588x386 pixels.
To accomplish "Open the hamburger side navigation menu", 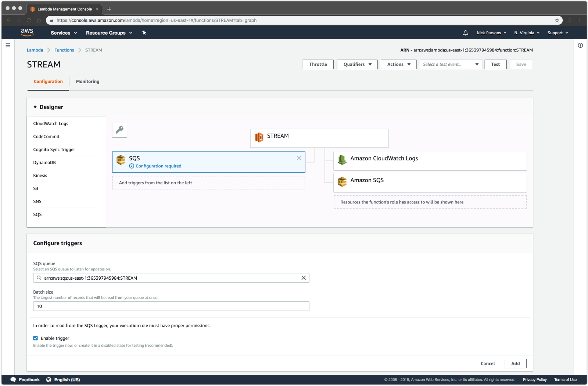I will 8,45.
